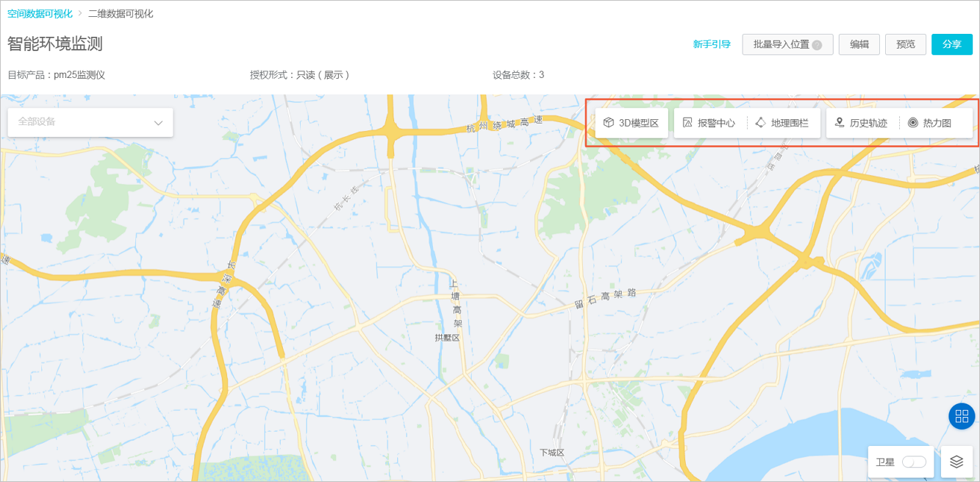Open the 新手引导 link
The height and width of the screenshot is (482, 980).
tap(712, 44)
